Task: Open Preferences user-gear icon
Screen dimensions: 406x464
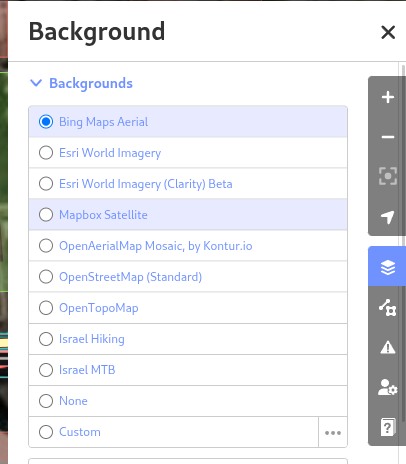Action: pos(387,387)
